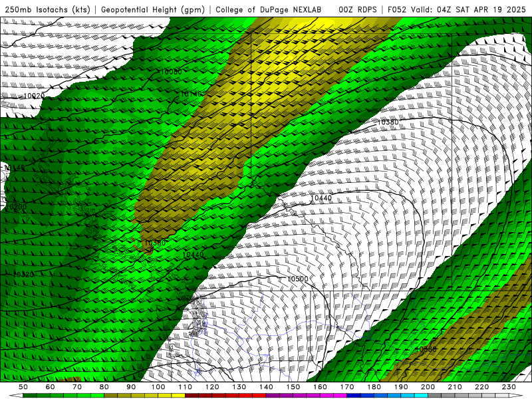This screenshot has height=399, width=532.
Task: Click the 10080 height contour label
Action: [x=171, y=72]
